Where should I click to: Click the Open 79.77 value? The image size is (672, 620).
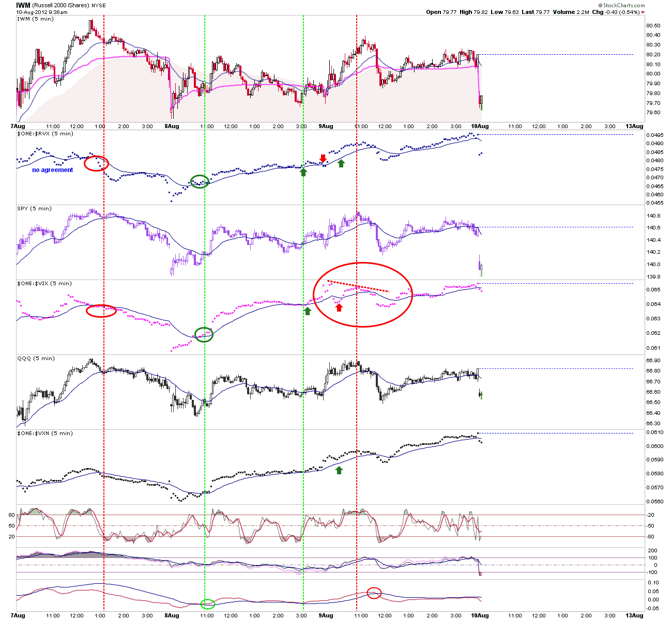440,12
